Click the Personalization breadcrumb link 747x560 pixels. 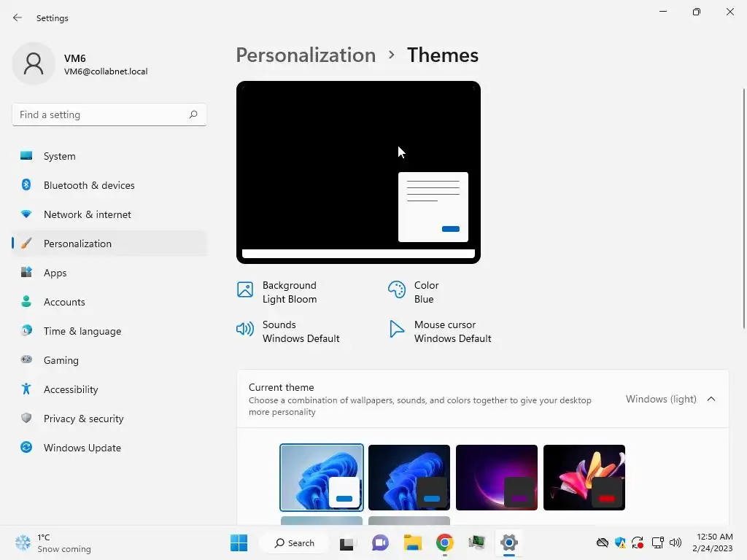click(x=306, y=55)
